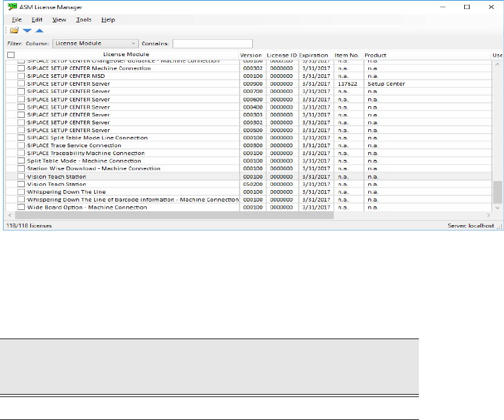Select the Station Wise Download row
Screen dimensions: 504x420
coord(249,168)
